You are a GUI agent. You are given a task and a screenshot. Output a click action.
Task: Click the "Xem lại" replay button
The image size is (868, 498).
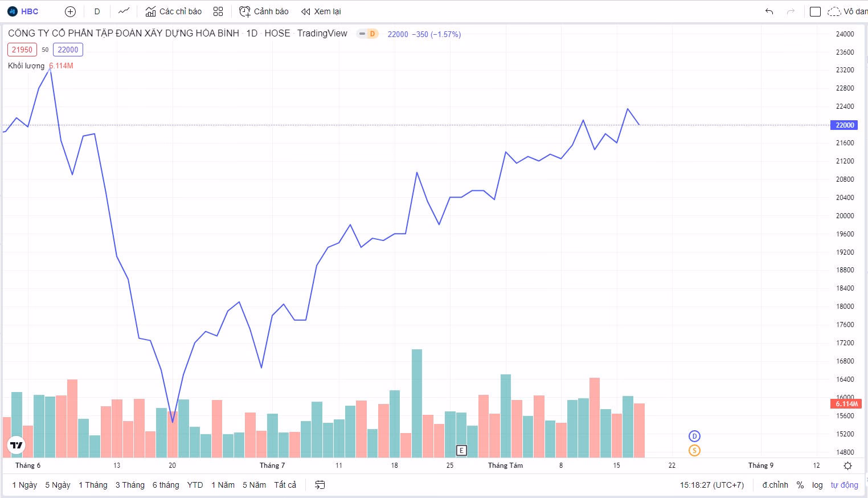pos(321,11)
